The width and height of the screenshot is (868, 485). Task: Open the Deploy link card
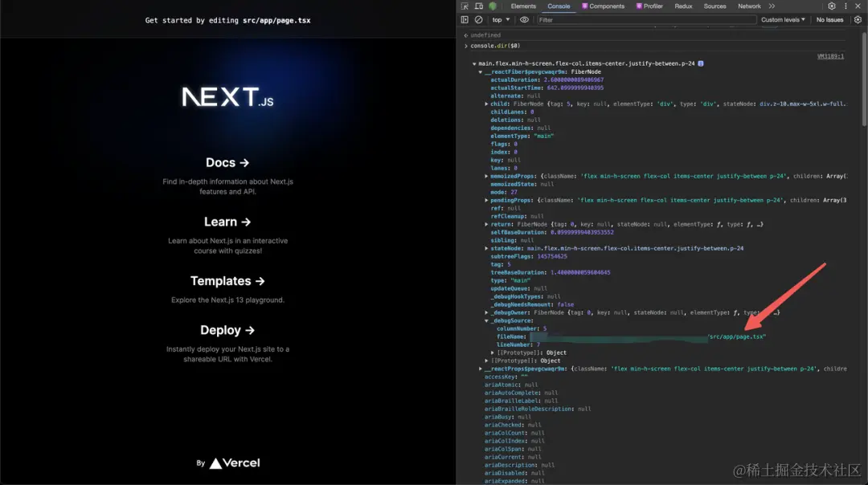point(227,343)
